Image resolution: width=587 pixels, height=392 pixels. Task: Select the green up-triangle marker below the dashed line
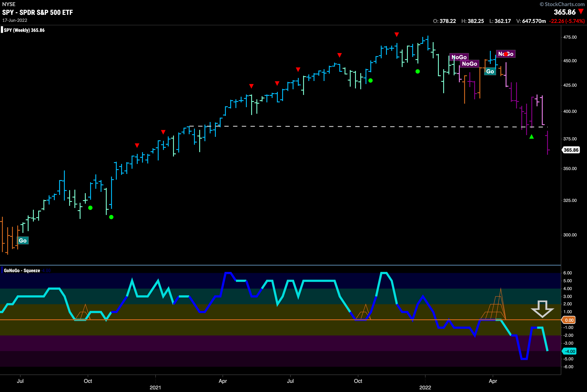[532, 136]
